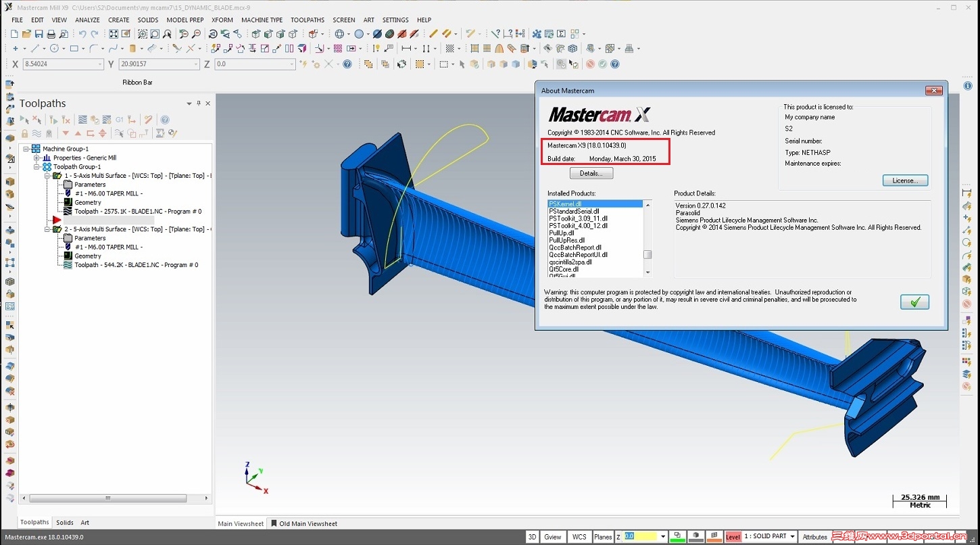Image resolution: width=980 pixels, height=545 pixels.
Task: Click the Installed Products list scrollbar thumb
Action: point(647,254)
